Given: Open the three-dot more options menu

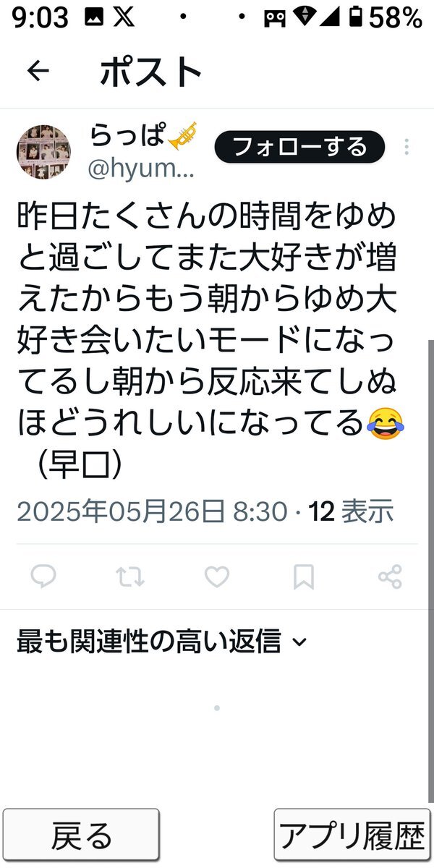Looking at the screenshot, I should pos(407,148).
